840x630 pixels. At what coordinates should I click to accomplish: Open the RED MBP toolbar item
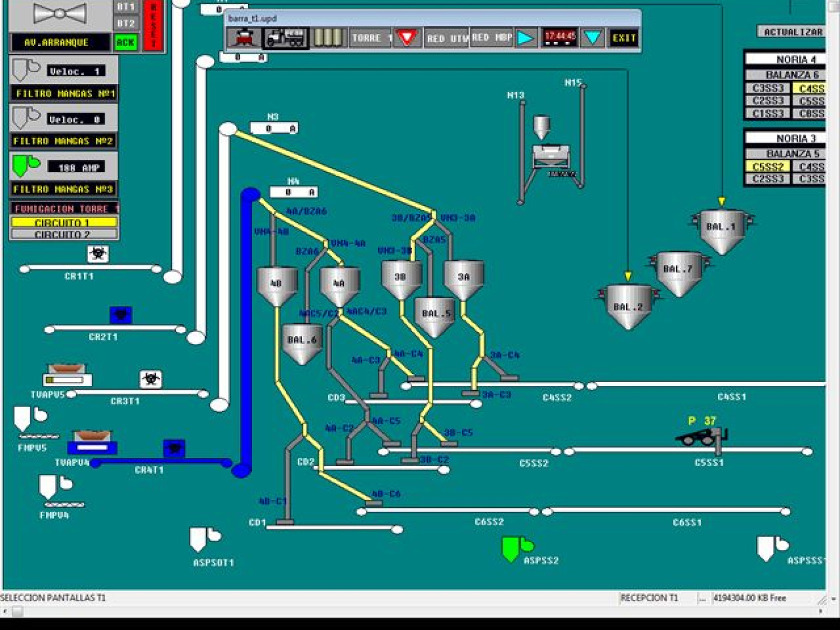(492, 38)
